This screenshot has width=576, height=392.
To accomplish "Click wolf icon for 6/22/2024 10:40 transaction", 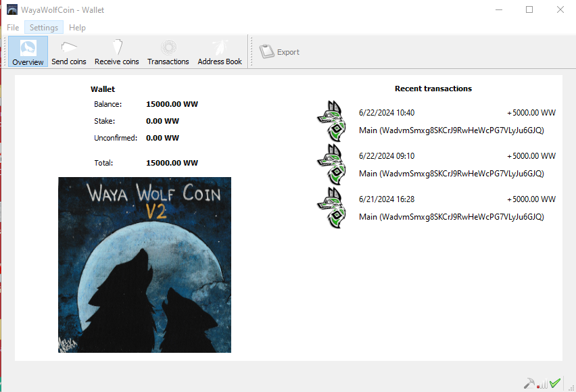I will [332, 121].
